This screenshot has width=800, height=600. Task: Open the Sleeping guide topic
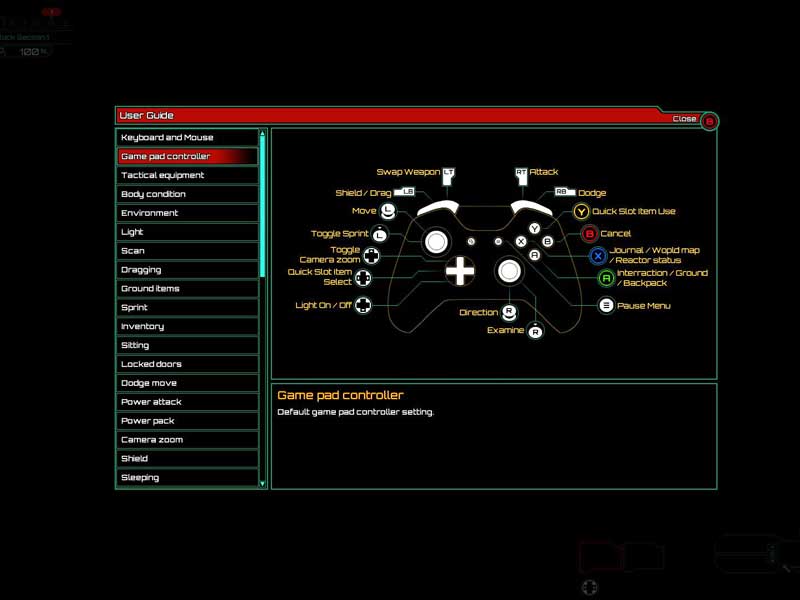coord(187,478)
